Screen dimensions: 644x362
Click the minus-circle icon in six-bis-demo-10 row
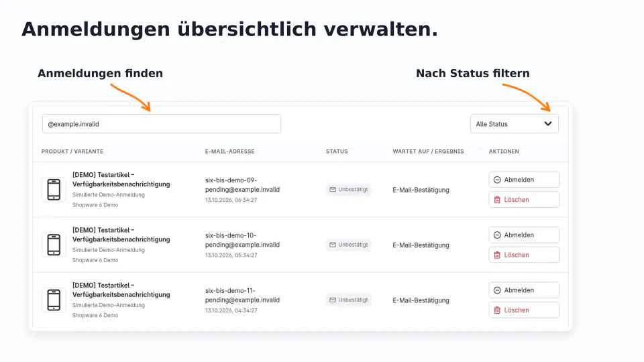click(x=497, y=235)
